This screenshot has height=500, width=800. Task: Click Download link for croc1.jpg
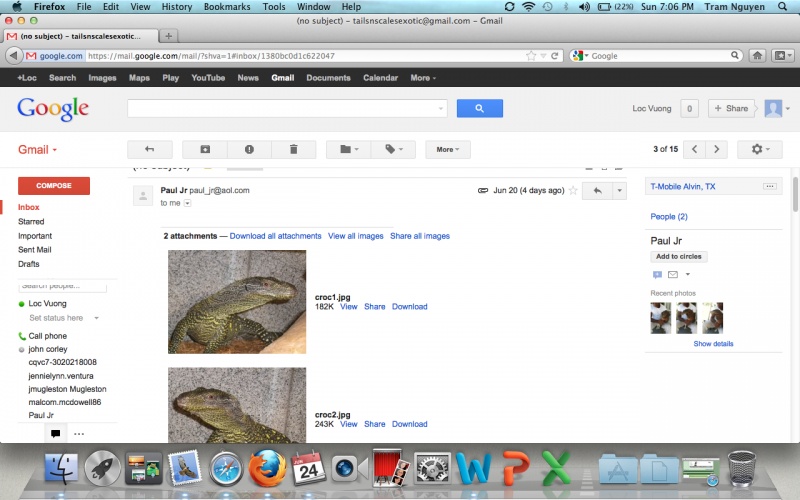(410, 307)
